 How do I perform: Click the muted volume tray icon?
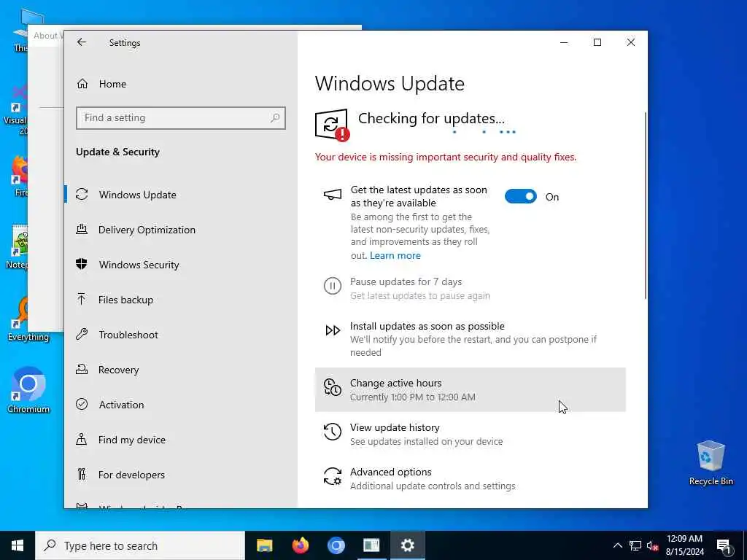(x=652, y=546)
